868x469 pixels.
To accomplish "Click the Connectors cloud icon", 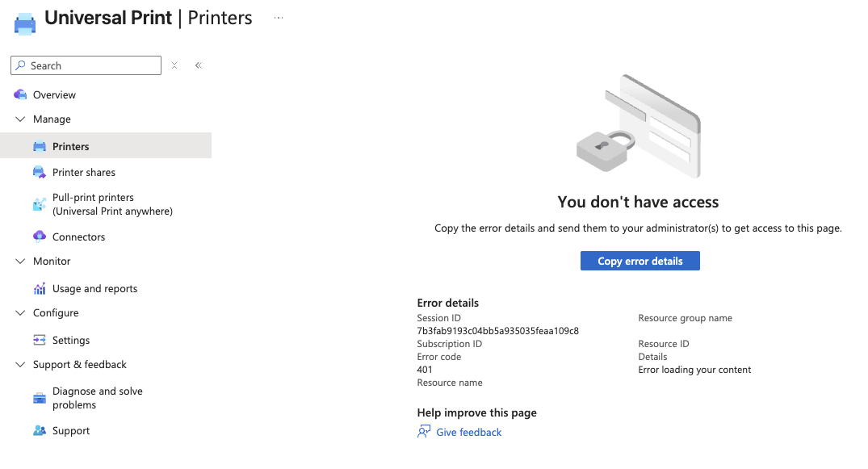I will [40, 237].
